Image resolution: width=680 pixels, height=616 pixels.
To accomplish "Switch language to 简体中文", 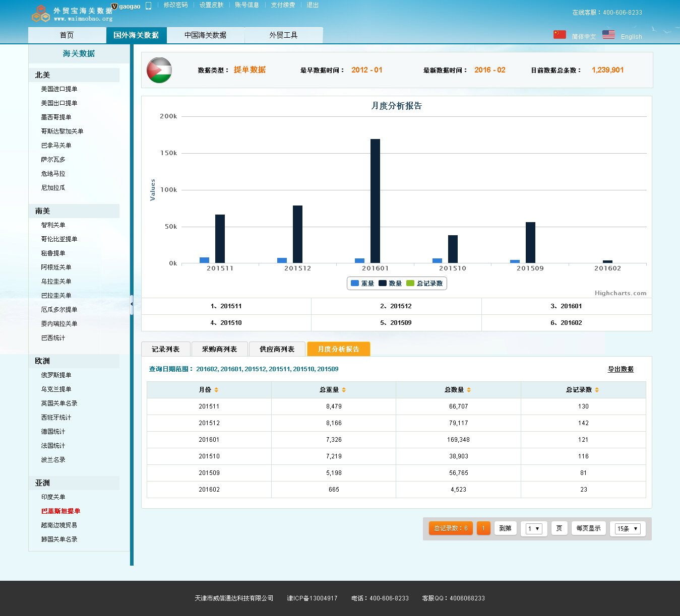I will 584,37.
